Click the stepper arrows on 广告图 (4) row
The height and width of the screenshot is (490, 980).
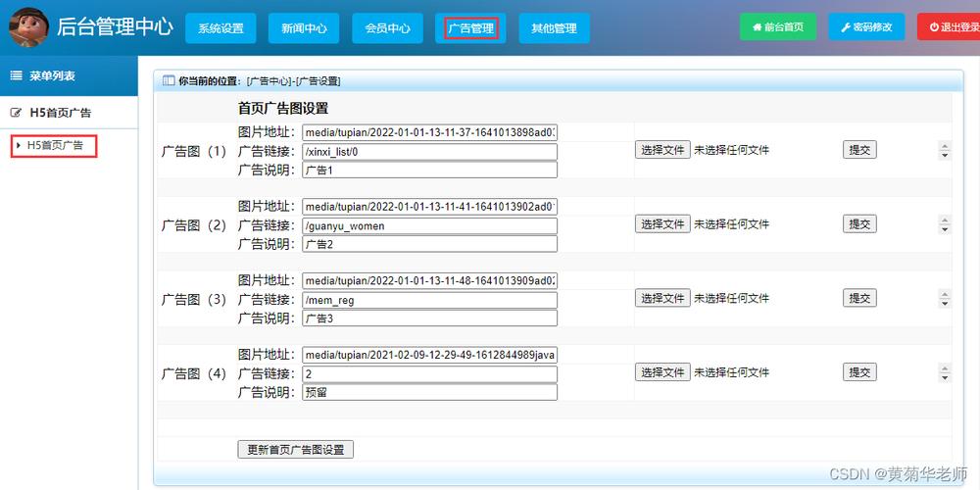point(945,373)
